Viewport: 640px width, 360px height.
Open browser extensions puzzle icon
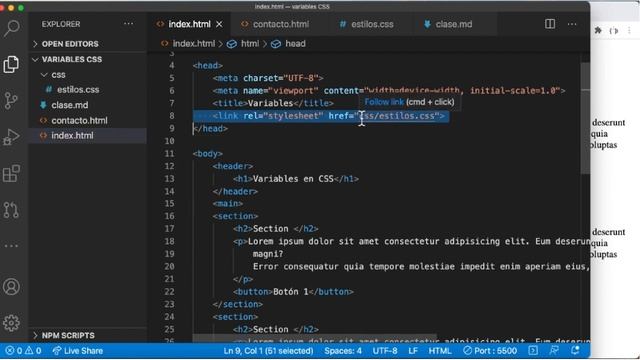(x=598, y=31)
